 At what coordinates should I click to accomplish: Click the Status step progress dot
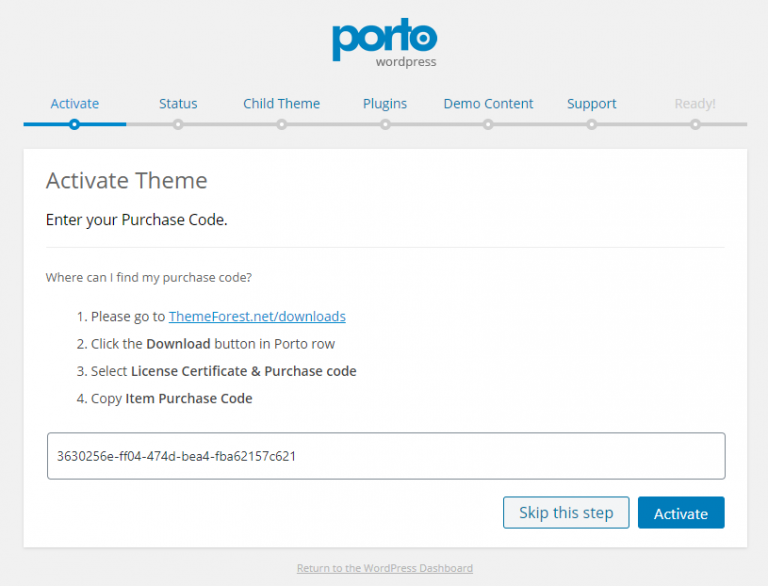click(178, 124)
